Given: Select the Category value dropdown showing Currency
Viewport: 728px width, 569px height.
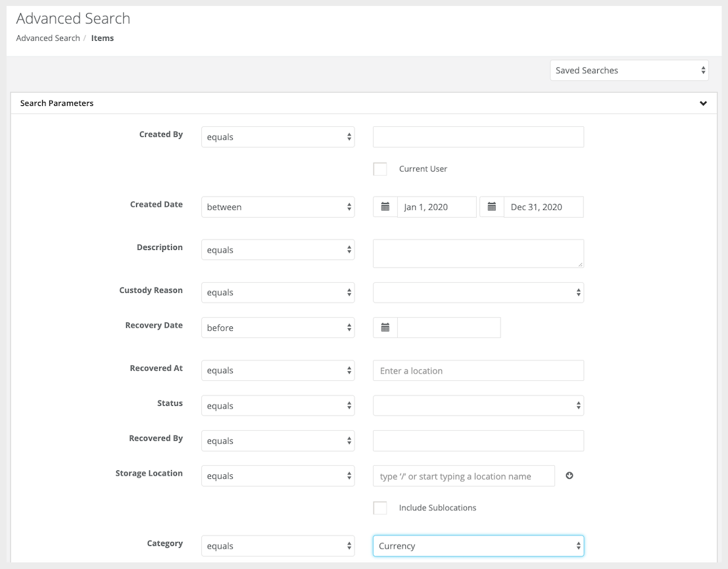Looking at the screenshot, I should tap(478, 546).
